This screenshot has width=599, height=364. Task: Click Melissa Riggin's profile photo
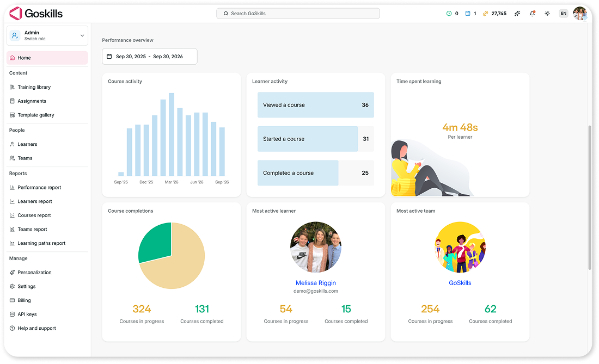(315, 247)
